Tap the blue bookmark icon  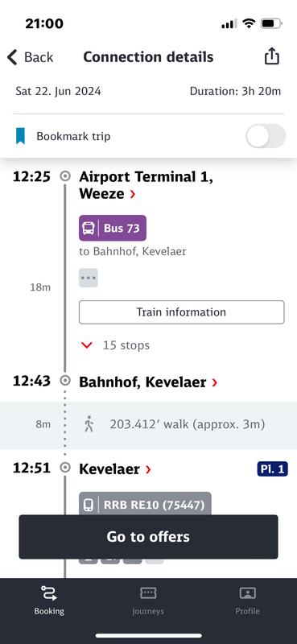pyautogui.click(x=20, y=136)
